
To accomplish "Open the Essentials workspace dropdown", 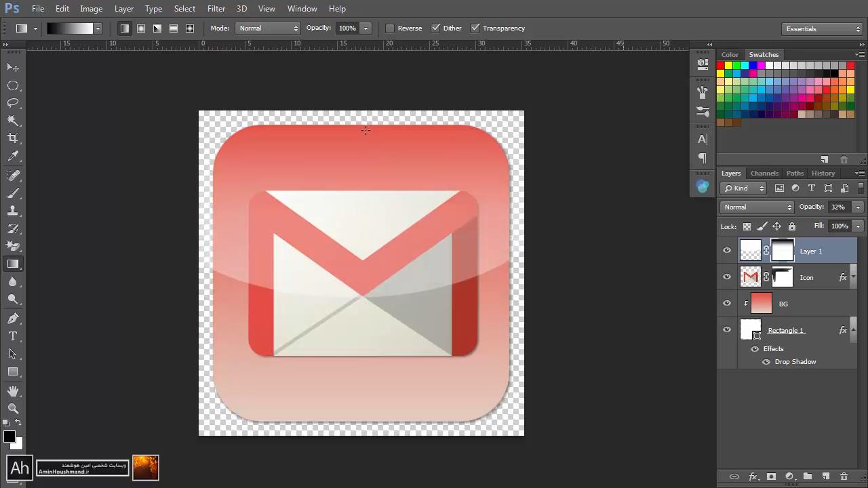I will pyautogui.click(x=822, y=29).
